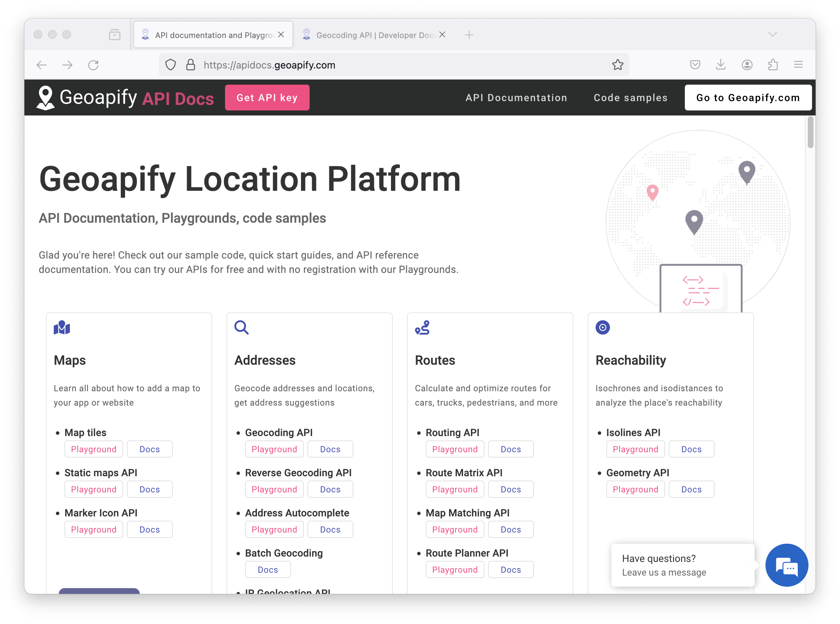Close the Geocoding API Developer Docs tab

point(442,35)
